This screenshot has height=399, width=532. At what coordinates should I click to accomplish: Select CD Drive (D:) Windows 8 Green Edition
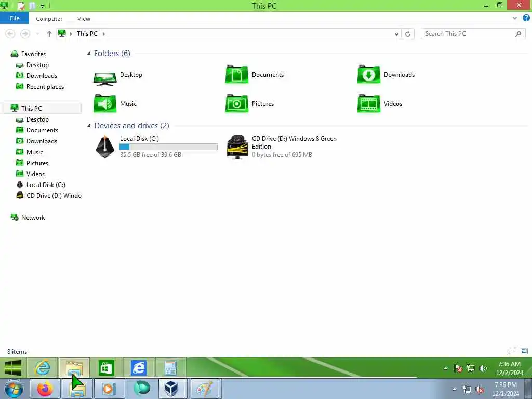[282, 147]
